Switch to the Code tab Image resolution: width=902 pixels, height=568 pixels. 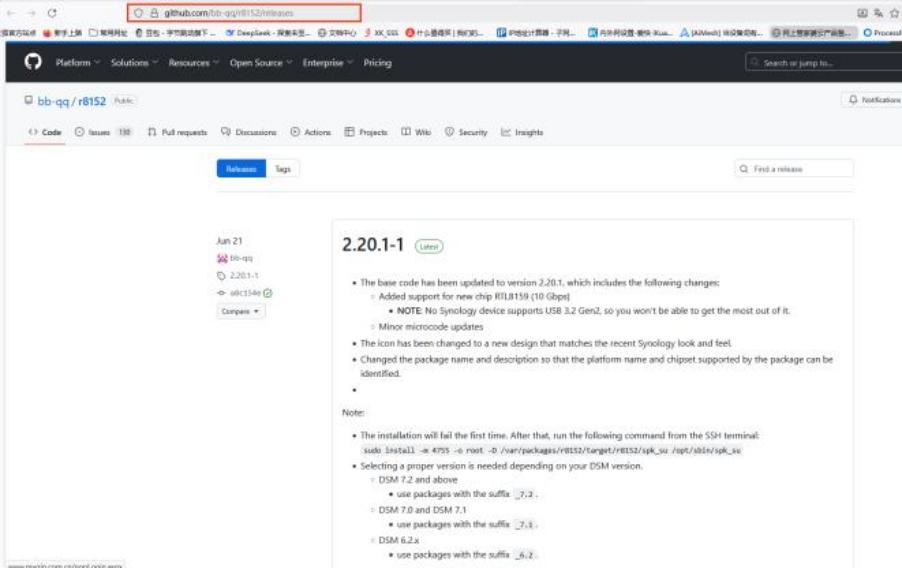[45, 132]
